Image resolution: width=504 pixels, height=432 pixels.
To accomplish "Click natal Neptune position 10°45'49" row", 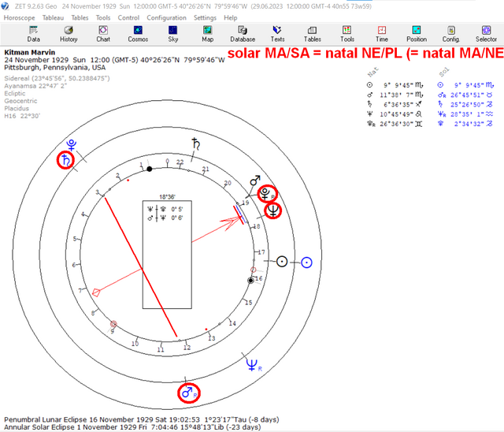I will tap(395, 114).
